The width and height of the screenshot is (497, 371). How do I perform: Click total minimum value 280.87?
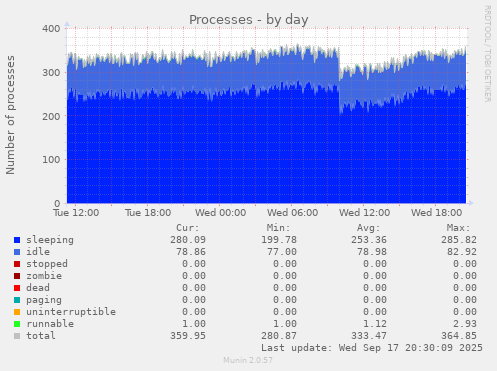(x=279, y=336)
